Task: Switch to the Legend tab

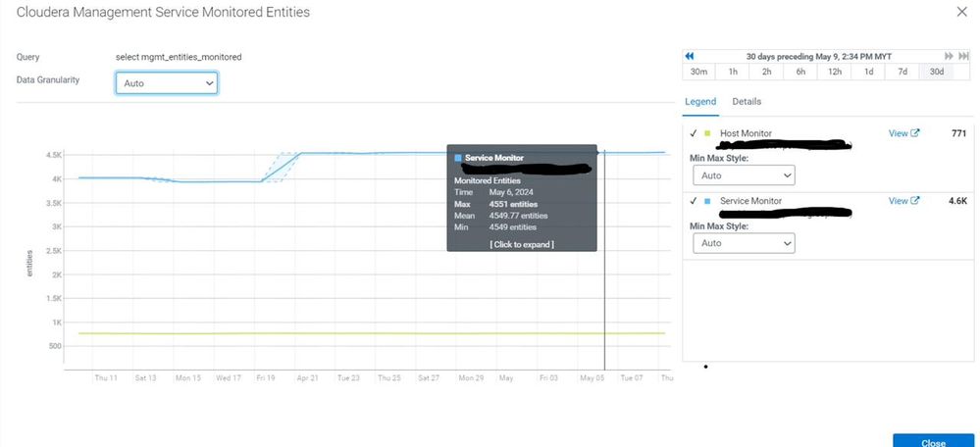Action: pos(700,101)
